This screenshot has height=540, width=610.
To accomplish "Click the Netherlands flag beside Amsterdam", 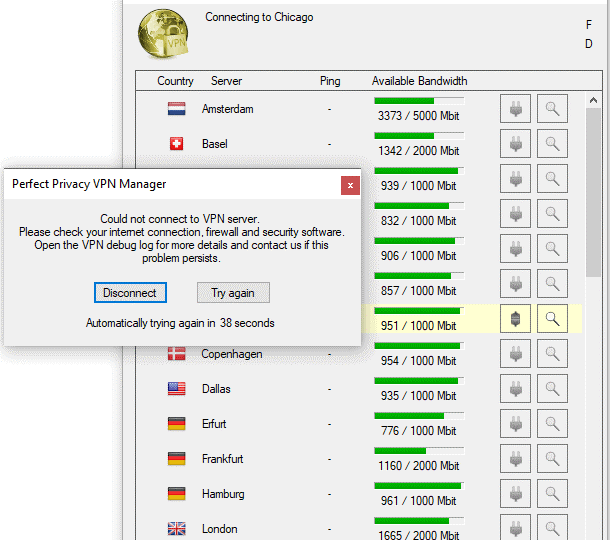I will coord(177,109).
